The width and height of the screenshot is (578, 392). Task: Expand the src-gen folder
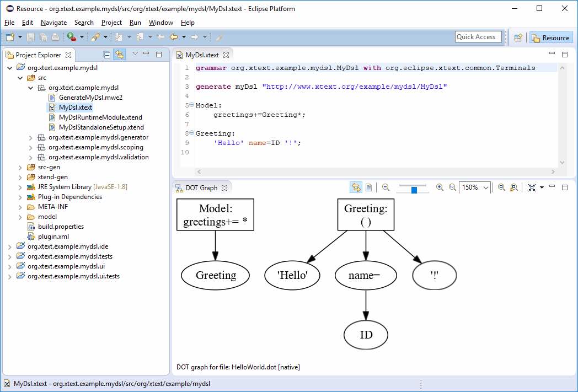tap(19, 167)
